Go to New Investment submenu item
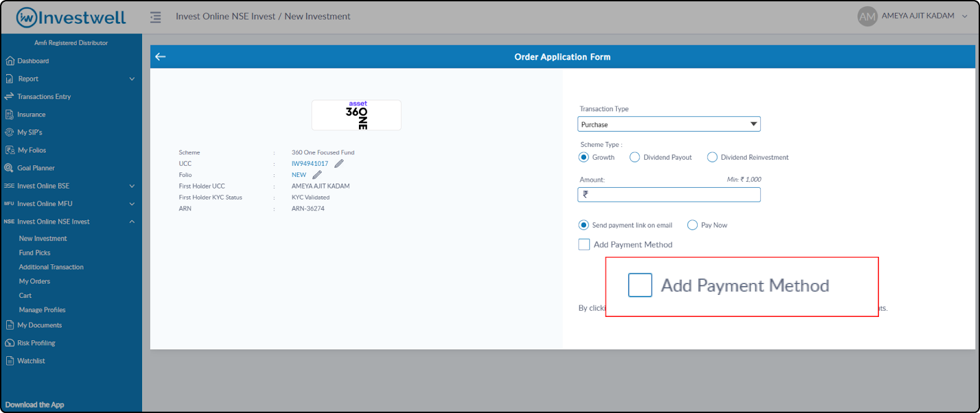 point(43,239)
